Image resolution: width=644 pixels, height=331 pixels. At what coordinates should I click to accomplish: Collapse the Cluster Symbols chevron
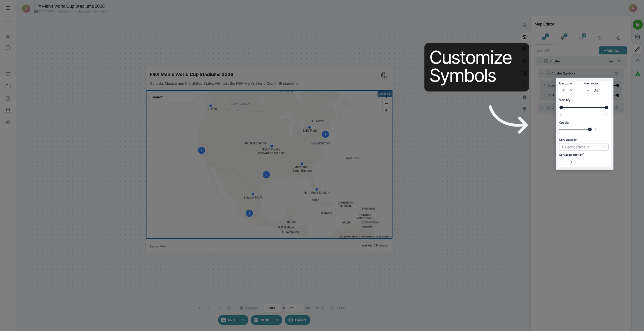(x=542, y=73)
